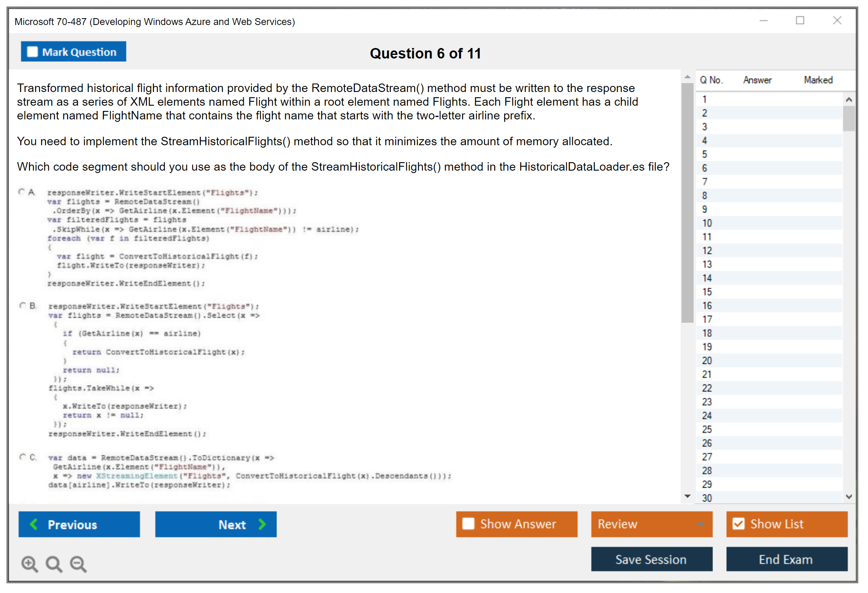Viewport: 868px width, 593px height.
Task: Click the Answer column header
Action: coord(757,80)
